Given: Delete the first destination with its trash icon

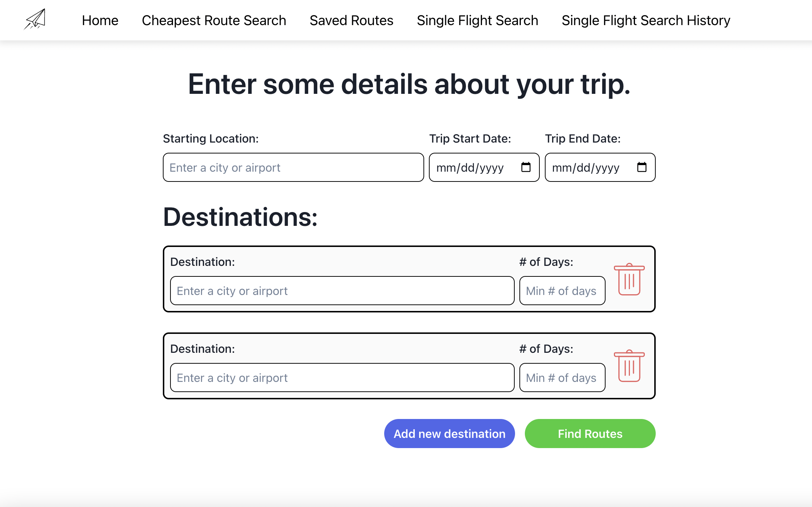Looking at the screenshot, I should (629, 279).
